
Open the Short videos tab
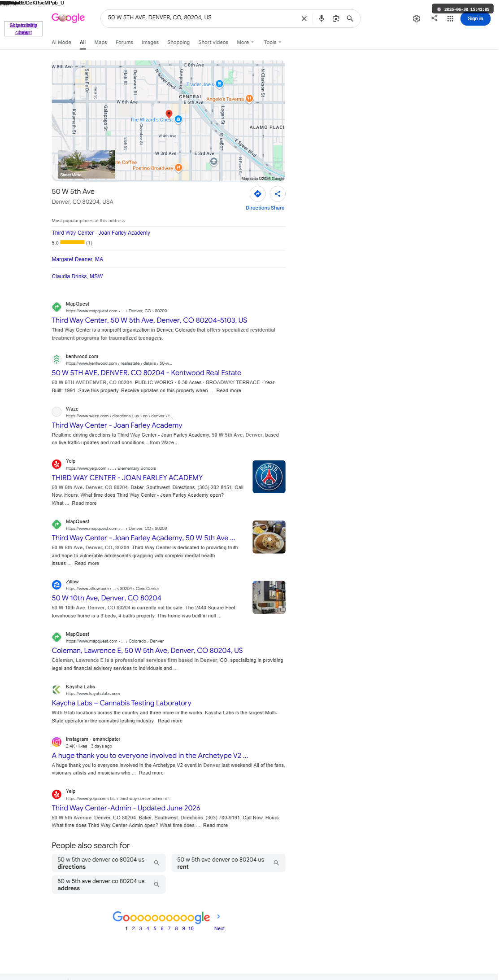[x=213, y=42]
